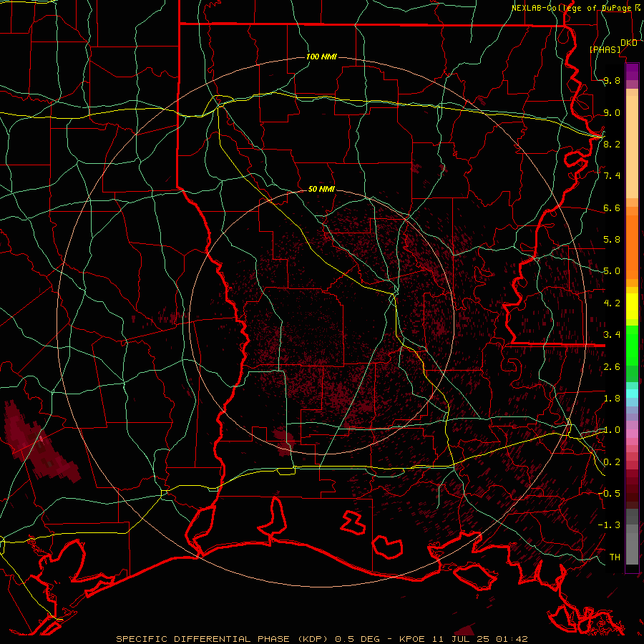This screenshot has height=644, width=644.
Task: Click the TH label on color scale
Action: pyautogui.click(x=615, y=557)
